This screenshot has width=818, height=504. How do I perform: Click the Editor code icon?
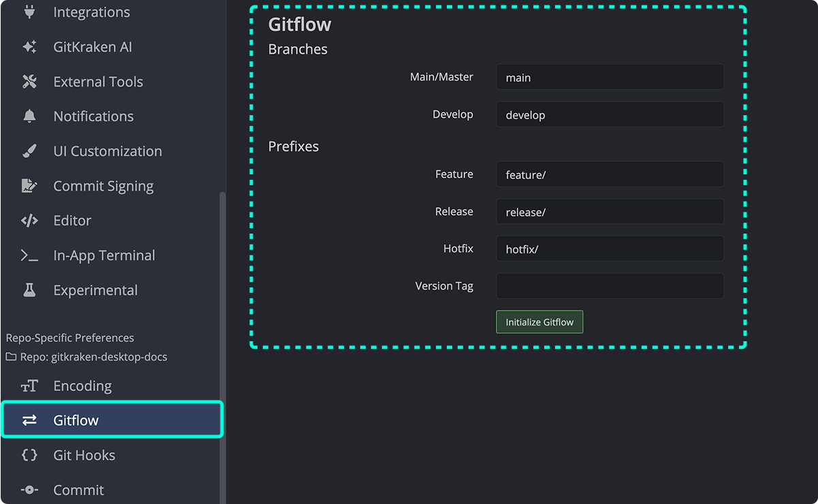click(x=29, y=220)
